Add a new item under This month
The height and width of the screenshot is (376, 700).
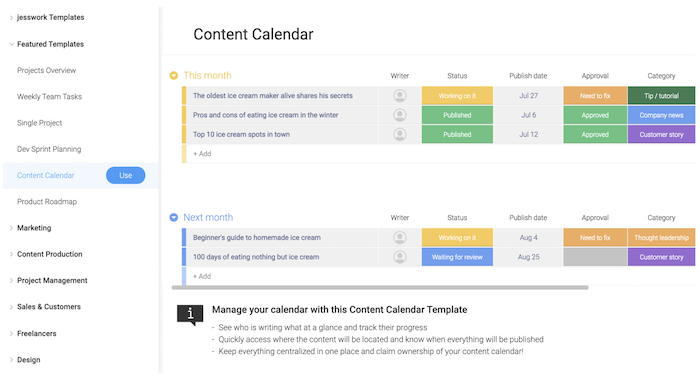tap(202, 154)
